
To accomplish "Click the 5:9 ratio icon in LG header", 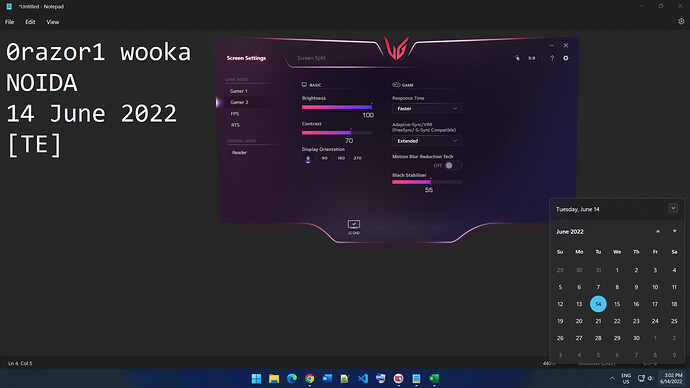I will point(532,58).
